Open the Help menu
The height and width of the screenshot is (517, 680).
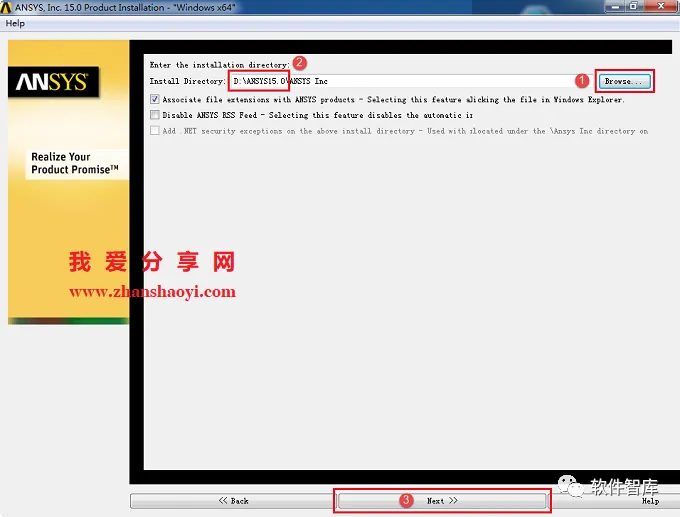coord(15,23)
